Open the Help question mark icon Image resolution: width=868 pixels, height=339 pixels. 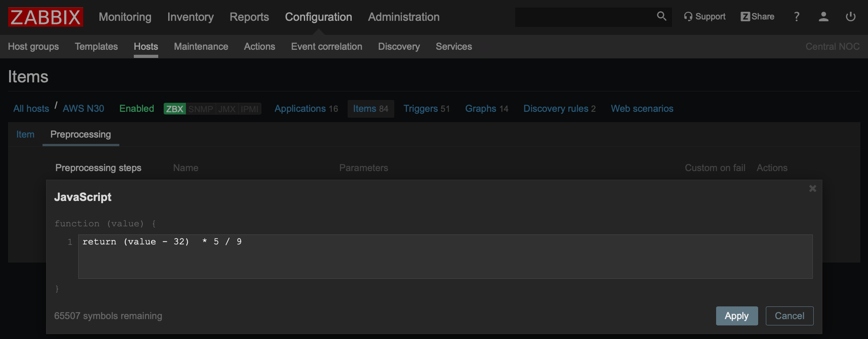pos(797,17)
